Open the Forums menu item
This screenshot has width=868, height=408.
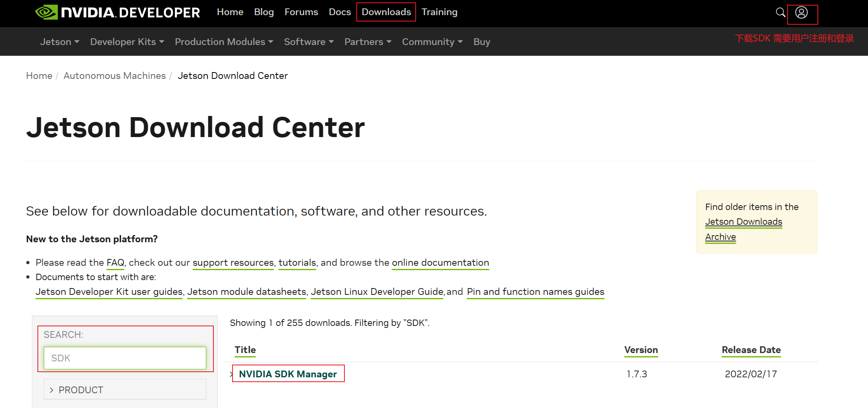(301, 12)
